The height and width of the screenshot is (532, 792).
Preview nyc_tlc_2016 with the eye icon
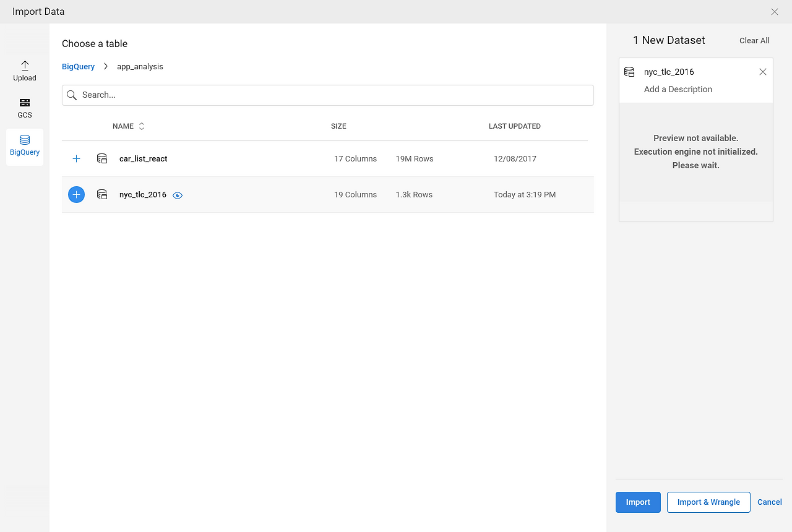[x=178, y=195]
